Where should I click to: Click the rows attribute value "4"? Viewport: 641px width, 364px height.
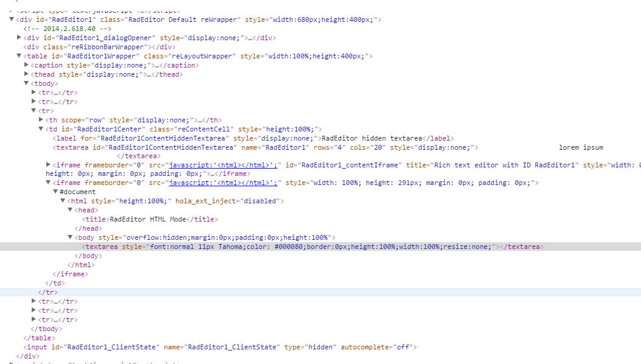click(339, 147)
